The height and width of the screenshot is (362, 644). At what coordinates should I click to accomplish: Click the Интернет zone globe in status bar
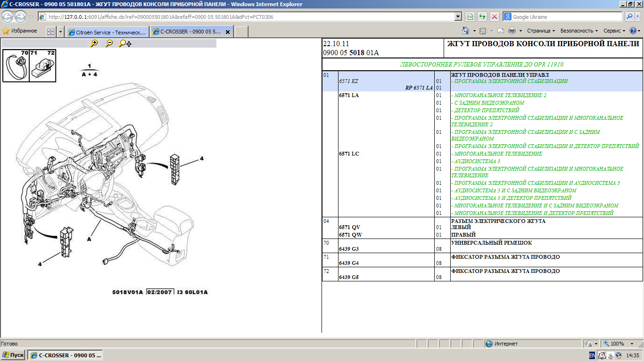coord(489,344)
